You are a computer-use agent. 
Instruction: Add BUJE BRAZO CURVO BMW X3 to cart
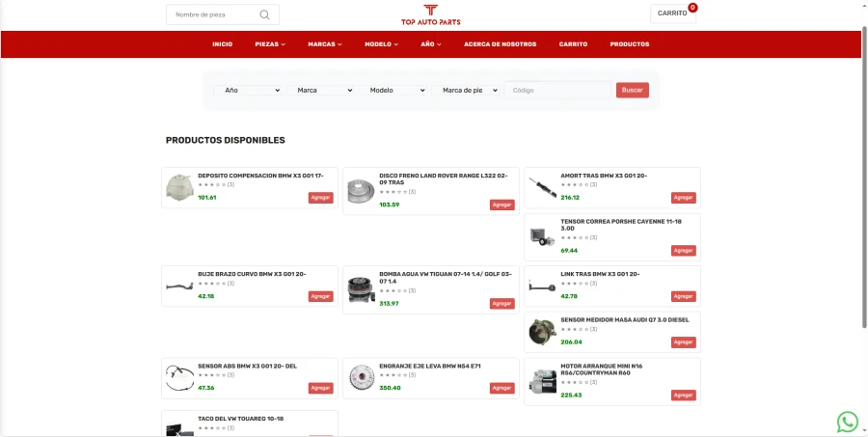pos(320,296)
